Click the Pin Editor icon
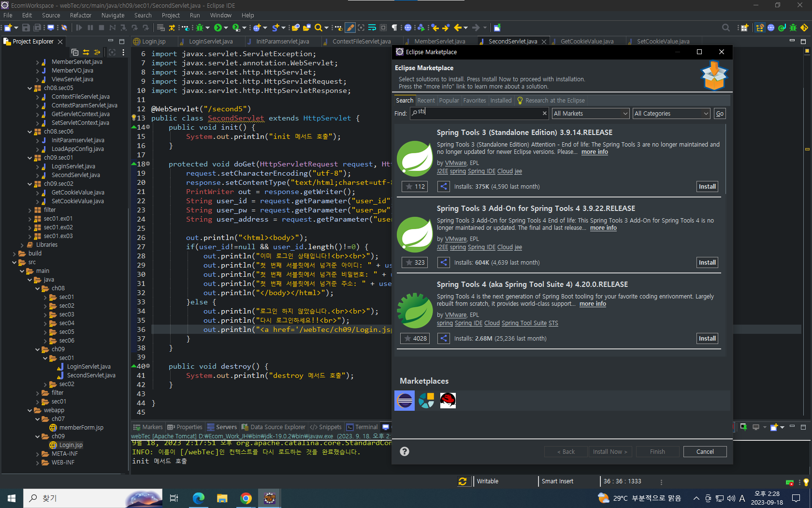Screen dimensions: 812x508 coord(497,28)
